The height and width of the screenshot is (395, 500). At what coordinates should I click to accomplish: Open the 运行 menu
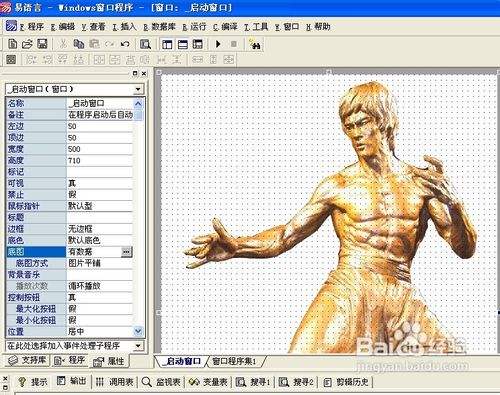(x=194, y=27)
